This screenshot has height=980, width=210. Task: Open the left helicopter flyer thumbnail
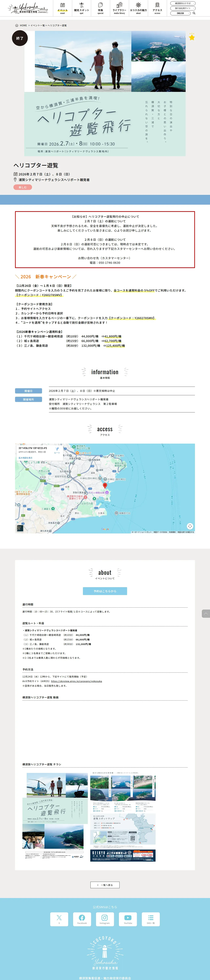55,816
